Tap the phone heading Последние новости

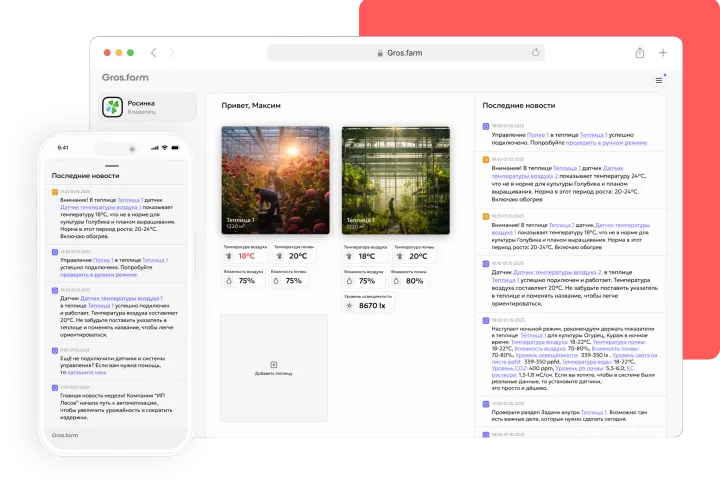pos(85,176)
